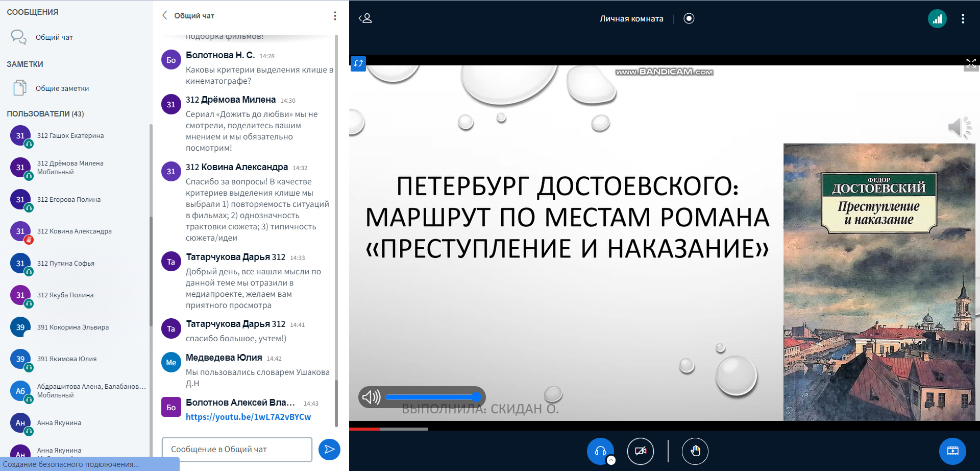Screen dimensions: 980x471
Task: Click headset badge on Путина Софья avatar
Action: click(29, 272)
